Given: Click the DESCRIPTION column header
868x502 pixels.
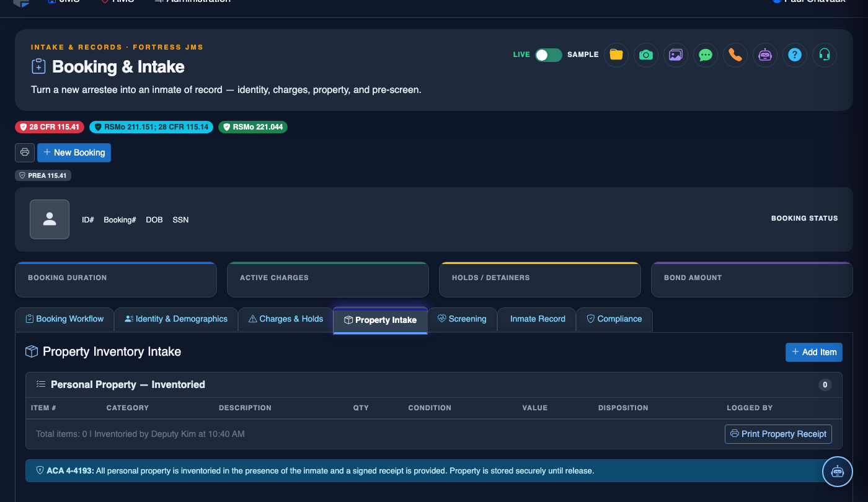Looking at the screenshot, I should click(245, 408).
